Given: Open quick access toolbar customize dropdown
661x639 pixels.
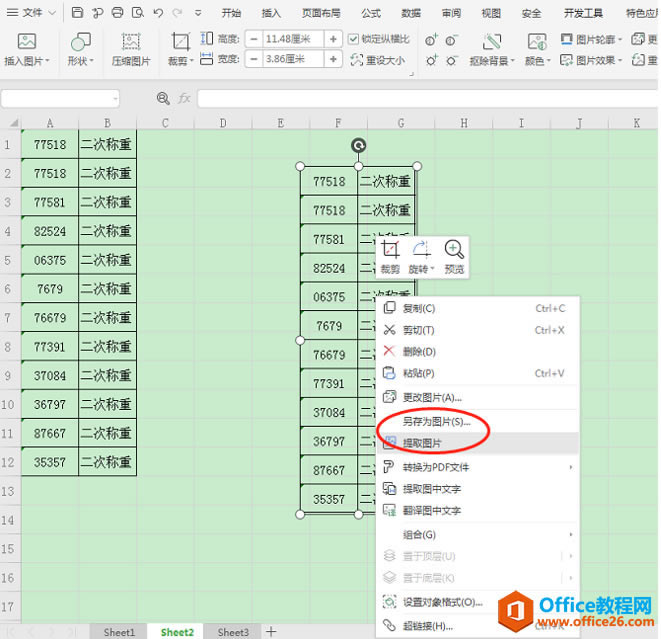Looking at the screenshot, I should click(x=198, y=13).
